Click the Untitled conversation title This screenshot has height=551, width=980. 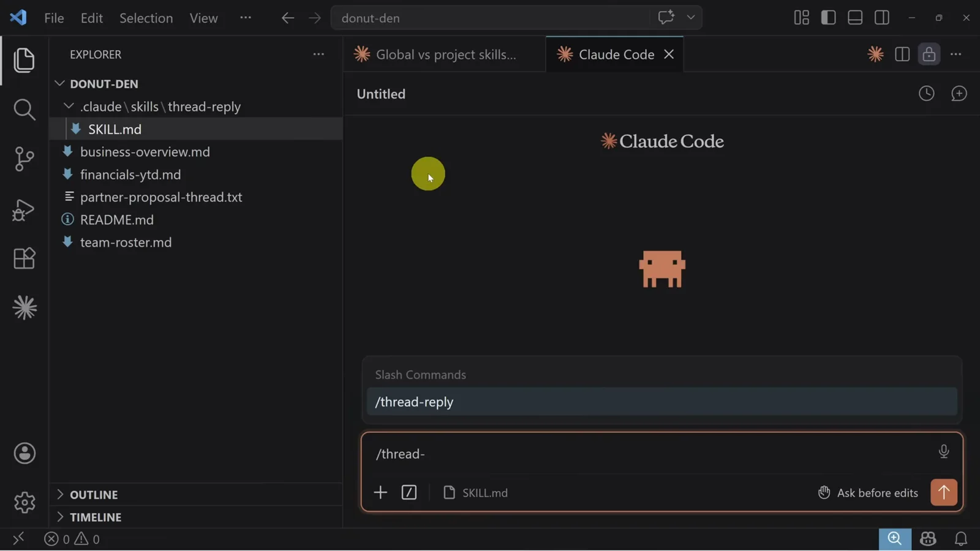pos(381,94)
